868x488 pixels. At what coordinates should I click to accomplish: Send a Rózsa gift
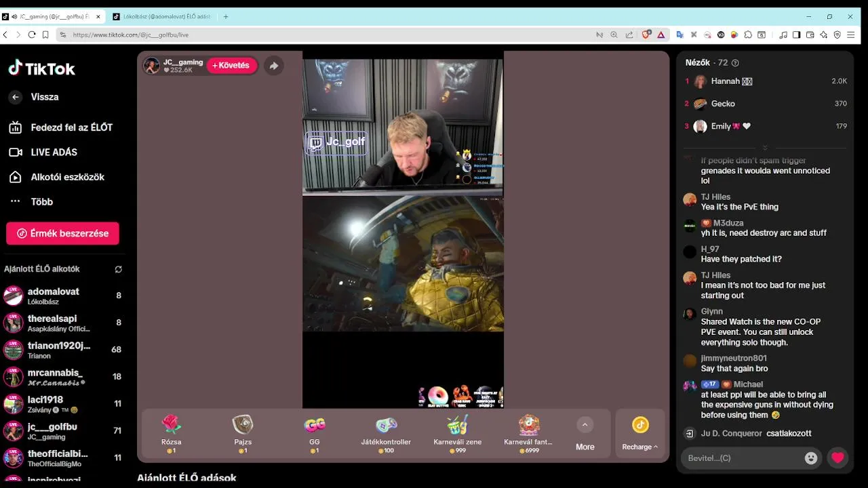tap(172, 434)
